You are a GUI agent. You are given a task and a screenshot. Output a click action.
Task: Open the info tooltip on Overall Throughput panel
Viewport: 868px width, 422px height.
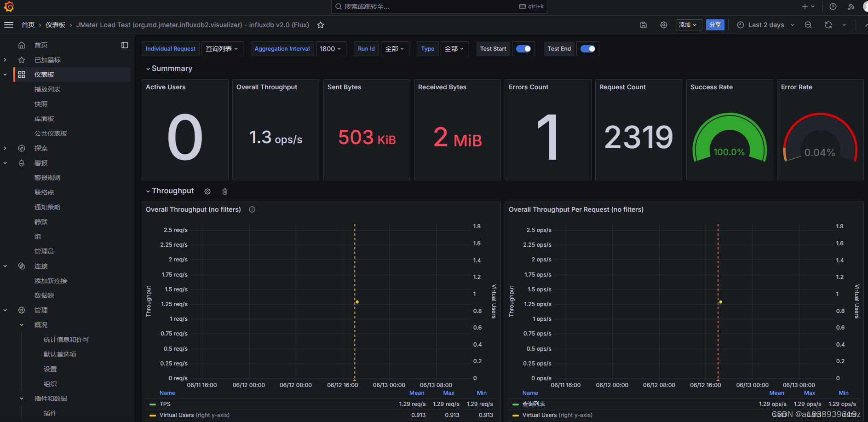pos(252,209)
